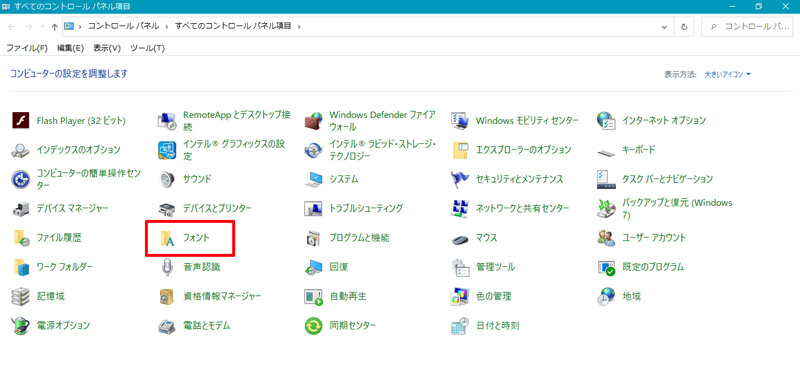Click the コントロール パネル breadcrumb

[x=122, y=26]
